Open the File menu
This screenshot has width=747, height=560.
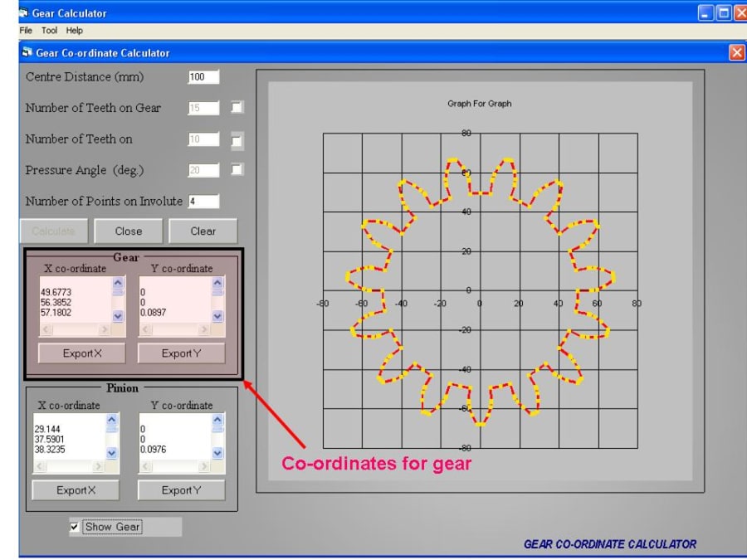click(x=25, y=31)
